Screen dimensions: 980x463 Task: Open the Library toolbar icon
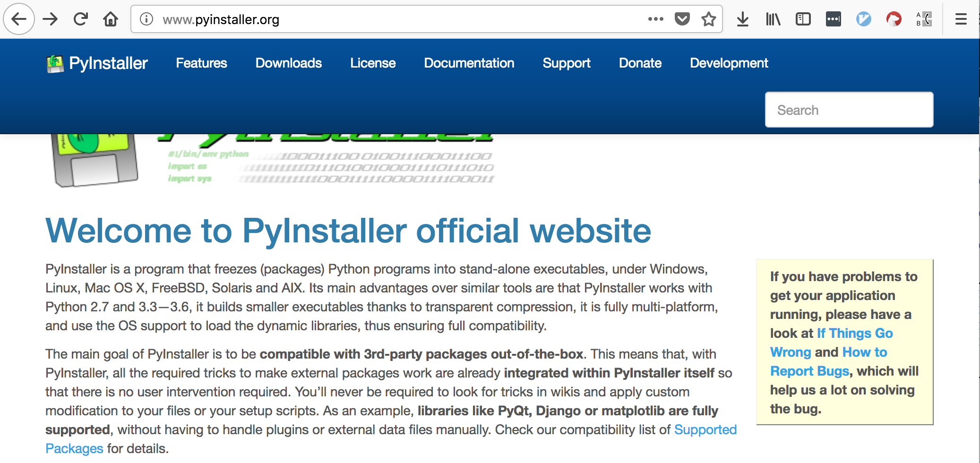(x=773, y=19)
